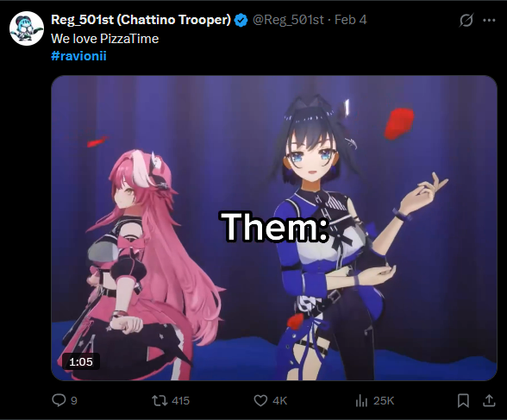This screenshot has height=420, width=507.
Task: View post analytics bar chart icon
Action: pyautogui.click(x=361, y=401)
